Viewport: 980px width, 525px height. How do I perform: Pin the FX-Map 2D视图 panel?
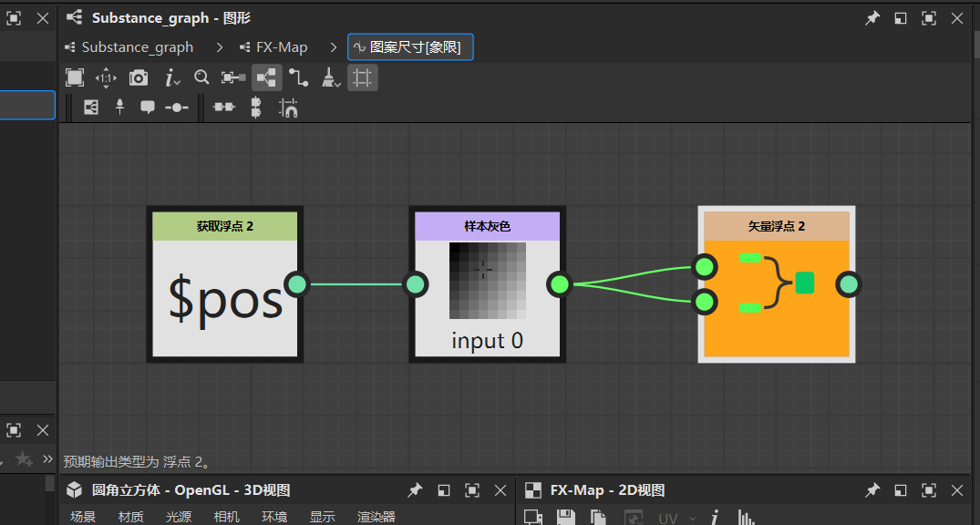(x=872, y=490)
